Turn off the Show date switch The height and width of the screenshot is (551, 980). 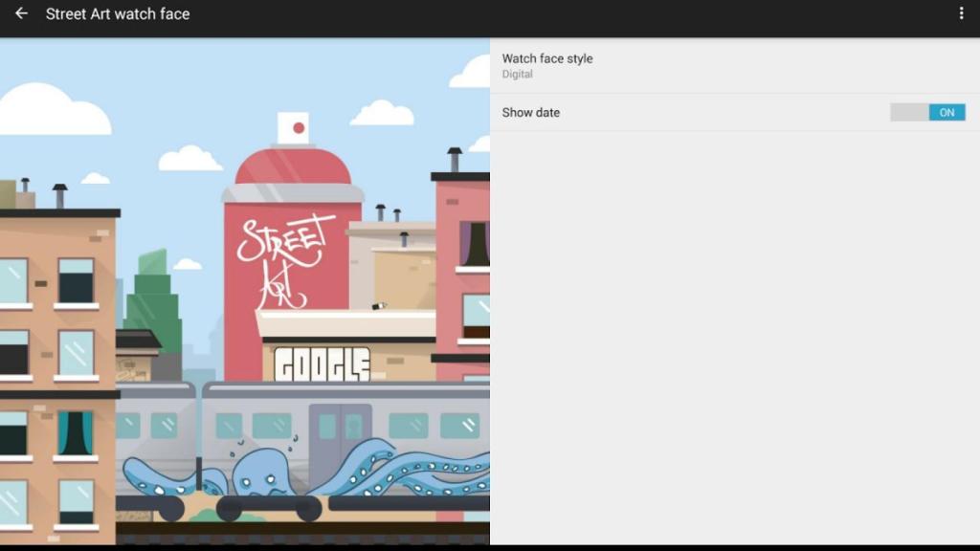pyautogui.click(x=927, y=113)
